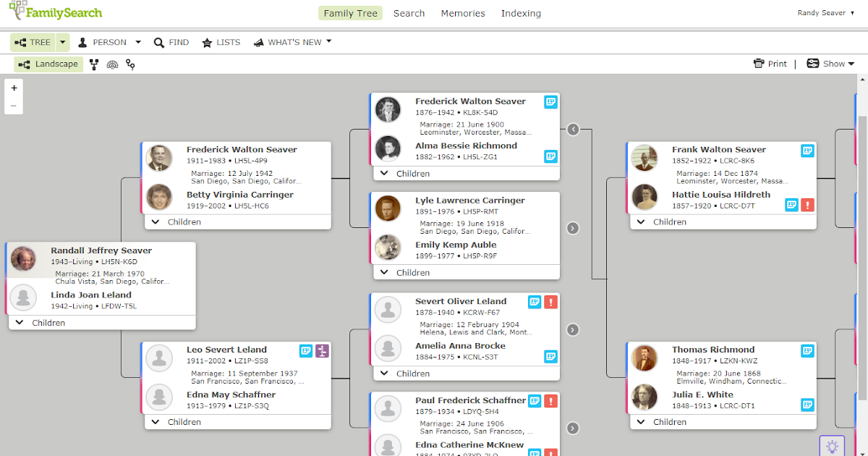Select the Descendancy view icon

130,64
